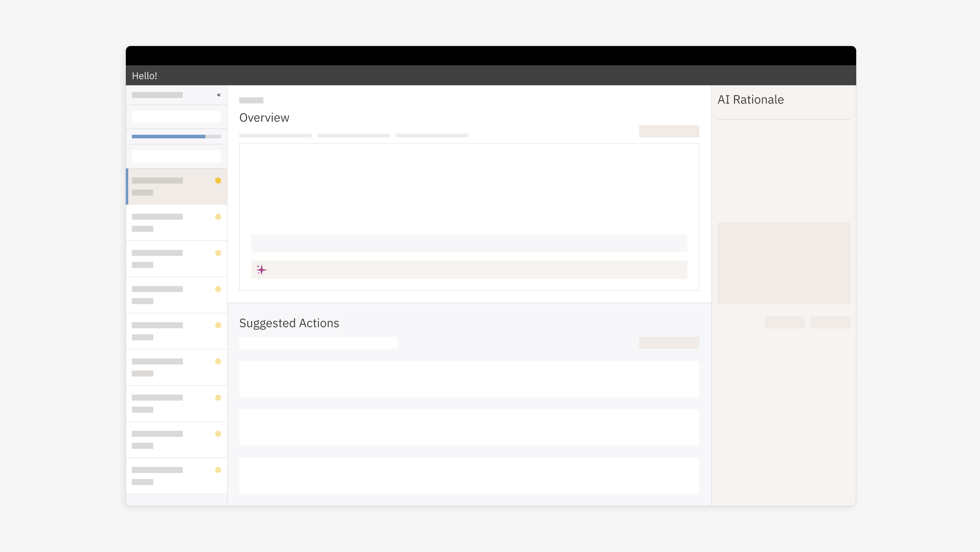The width and height of the screenshot is (980, 552).
Task: Select the second tab under Overview
Action: click(353, 135)
